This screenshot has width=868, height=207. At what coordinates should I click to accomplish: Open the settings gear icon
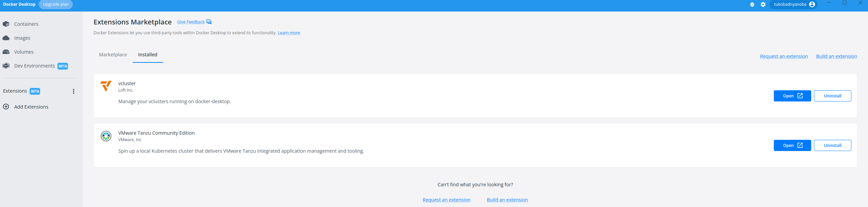tap(763, 4)
